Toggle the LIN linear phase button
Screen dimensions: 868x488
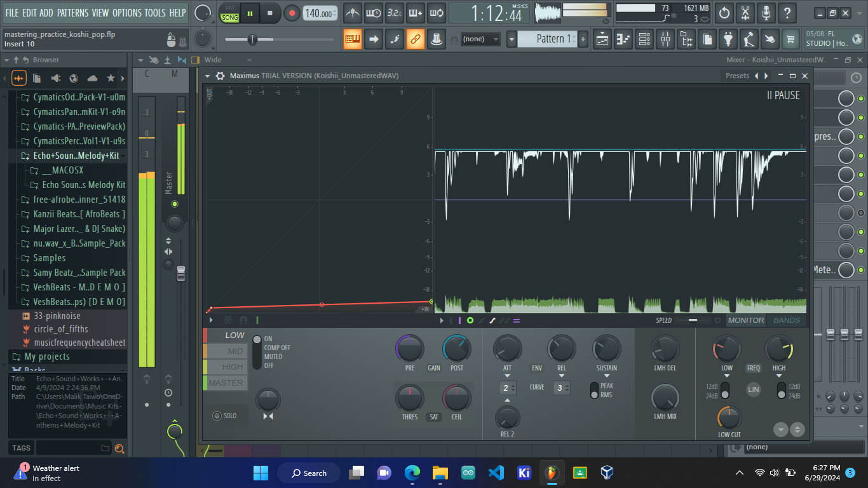click(x=754, y=390)
